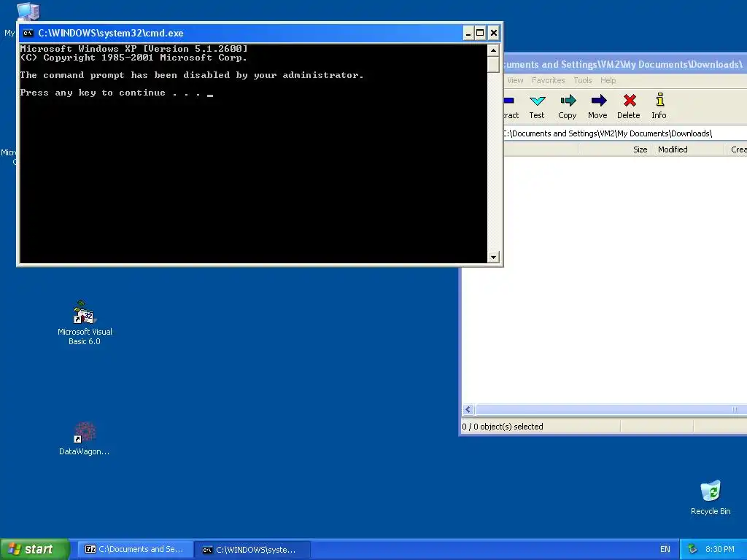The height and width of the screenshot is (560, 747).
Task: Click the Copy toolbar icon in 7-Zip
Action: pos(568,106)
